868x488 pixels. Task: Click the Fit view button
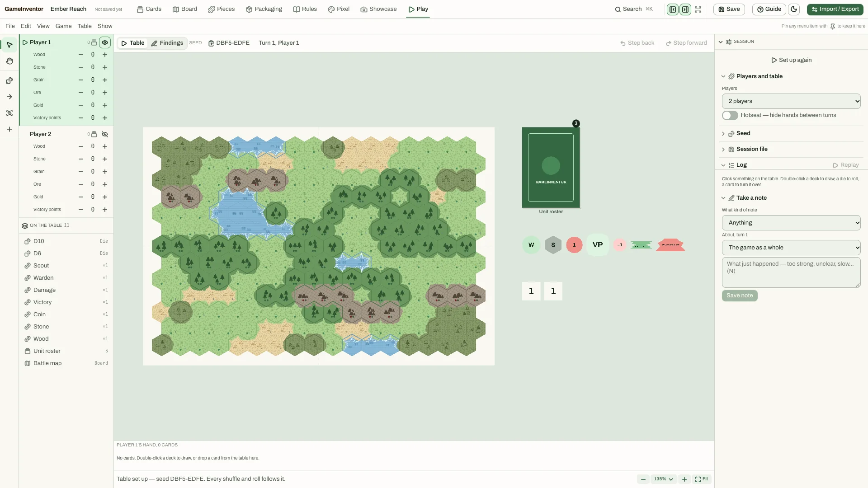(x=702, y=479)
